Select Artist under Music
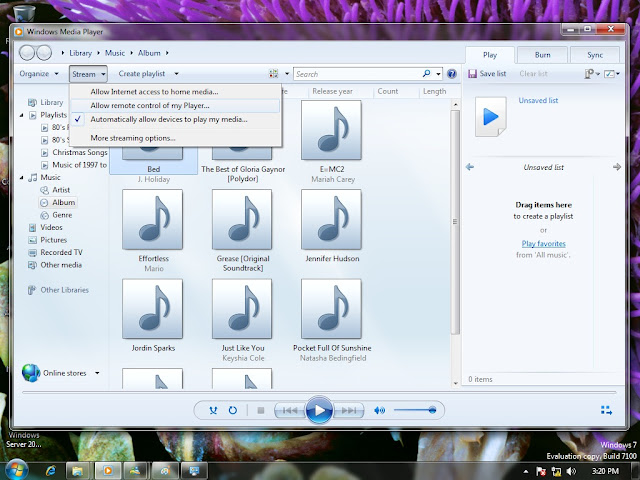This screenshot has height=480, width=640. point(55,190)
